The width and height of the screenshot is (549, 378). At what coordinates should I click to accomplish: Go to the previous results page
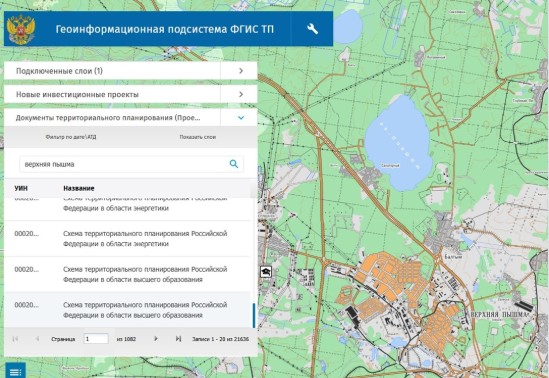coord(37,338)
